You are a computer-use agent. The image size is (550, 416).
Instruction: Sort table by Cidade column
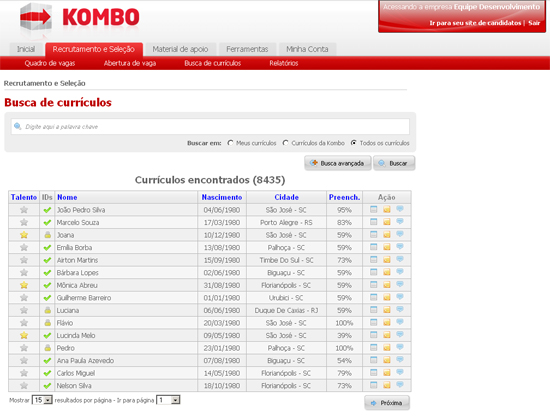click(x=287, y=197)
